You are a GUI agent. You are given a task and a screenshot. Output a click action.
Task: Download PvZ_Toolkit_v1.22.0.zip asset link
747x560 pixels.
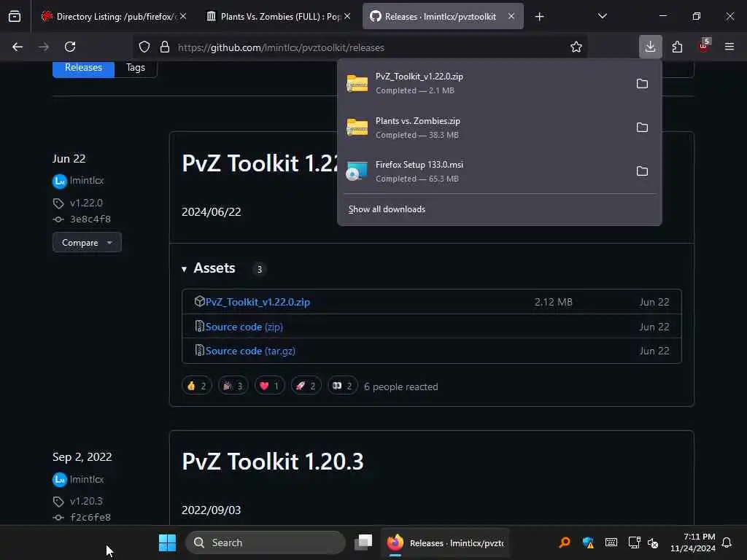point(258,302)
